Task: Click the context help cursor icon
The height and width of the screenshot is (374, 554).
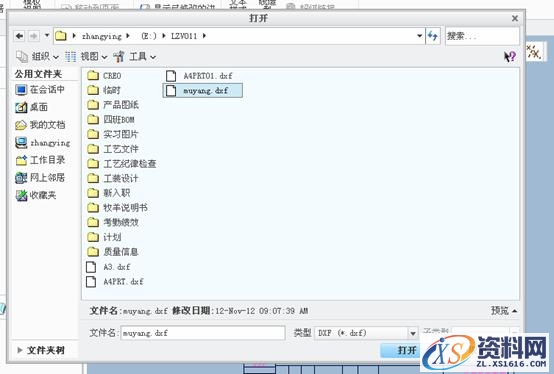Action: 509,57
